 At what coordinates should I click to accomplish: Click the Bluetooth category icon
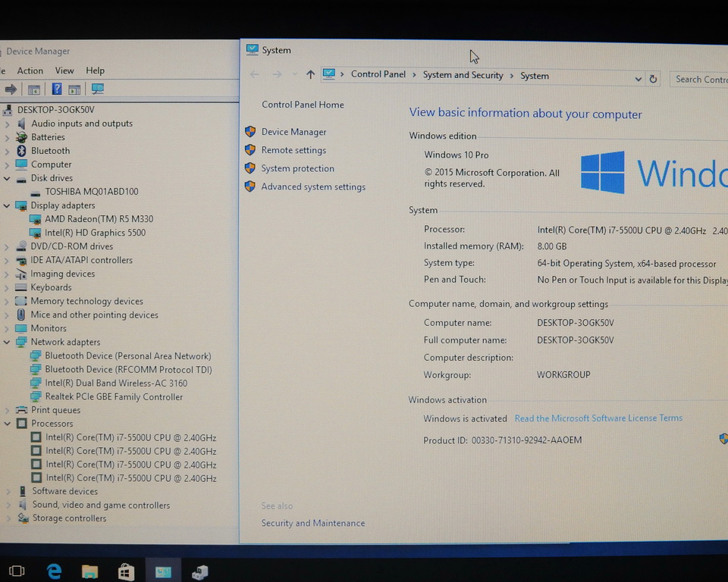pyautogui.click(x=21, y=150)
